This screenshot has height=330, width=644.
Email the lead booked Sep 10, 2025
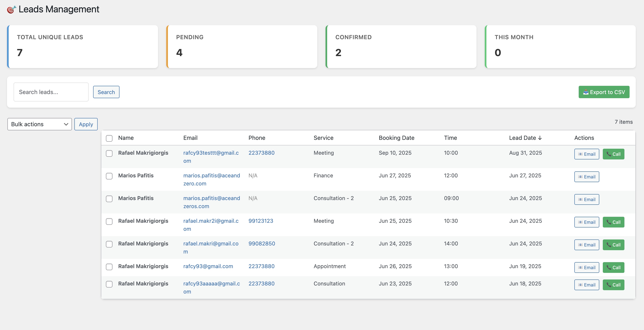click(x=587, y=154)
